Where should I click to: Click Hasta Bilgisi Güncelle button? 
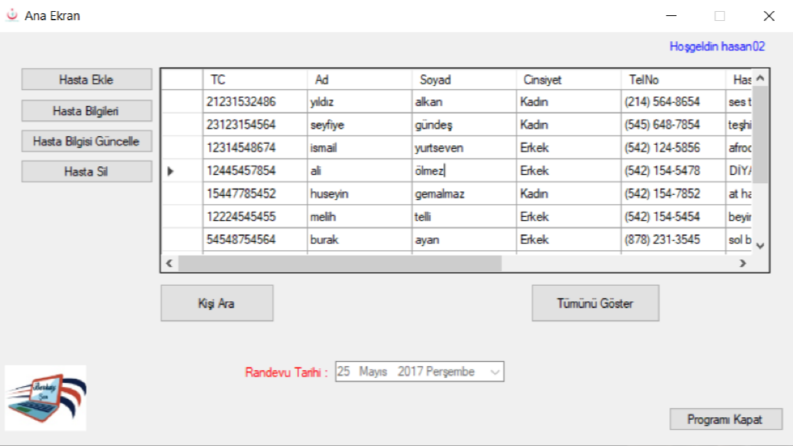click(86, 141)
